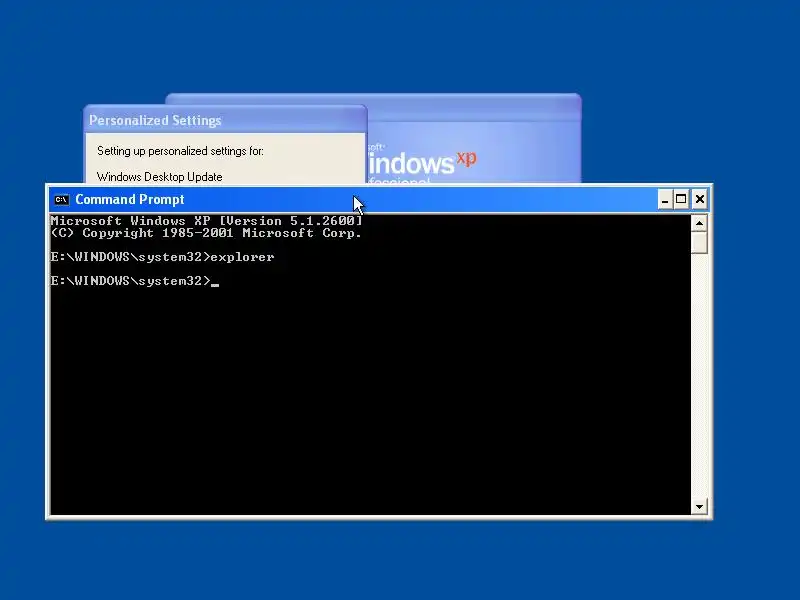Open the Command Prompt system menu icon
Screen dimensions: 800x600
[61, 199]
